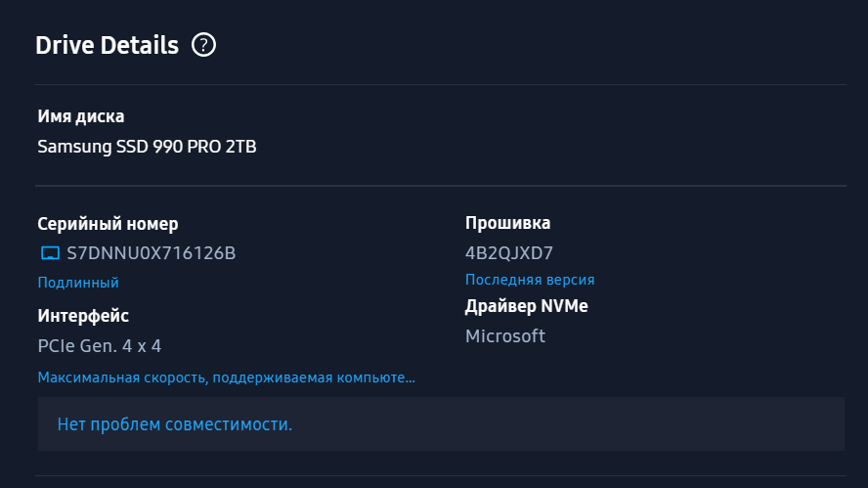The height and width of the screenshot is (488, 868).
Task: Click the serial number display icon
Action: click(x=51, y=253)
